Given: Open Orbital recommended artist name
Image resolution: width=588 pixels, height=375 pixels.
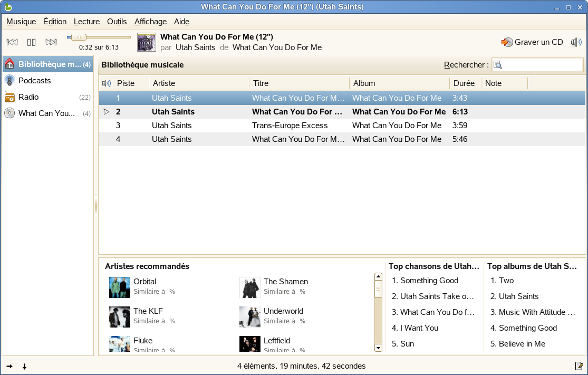Looking at the screenshot, I should pyautogui.click(x=144, y=282).
